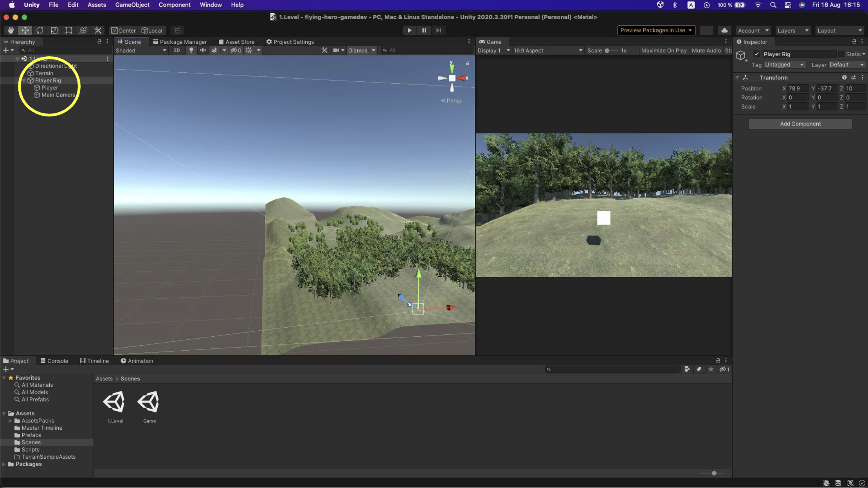Lock the scene view rotation gizmo
Image resolution: width=868 pixels, height=488 pixels.
(x=467, y=63)
